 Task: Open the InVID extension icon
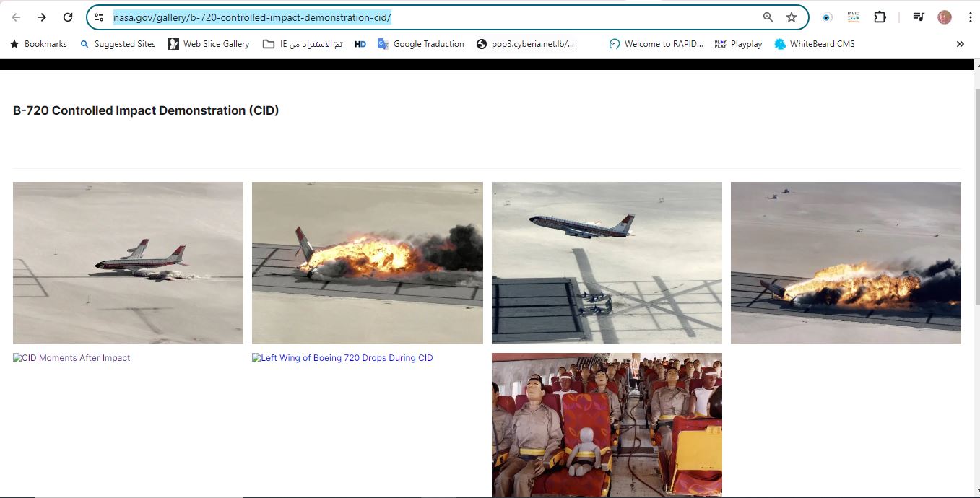(854, 17)
